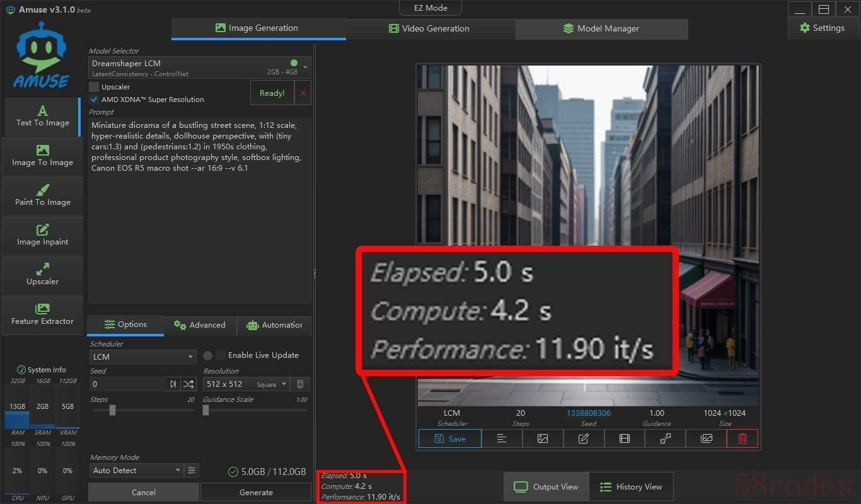Open the Paint To Image tool
The image size is (861, 504).
43,195
